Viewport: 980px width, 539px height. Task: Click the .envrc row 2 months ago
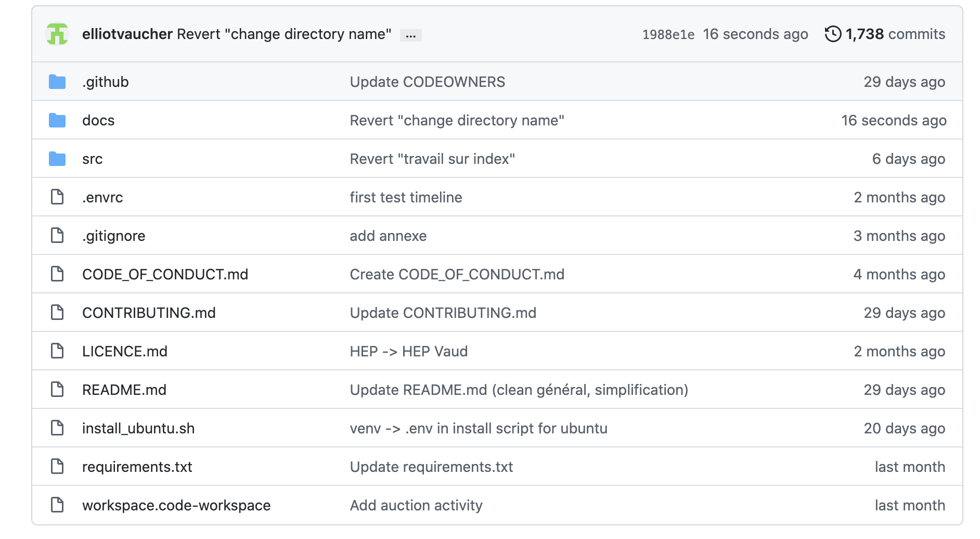pyautogui.click(x=899, y=198)
